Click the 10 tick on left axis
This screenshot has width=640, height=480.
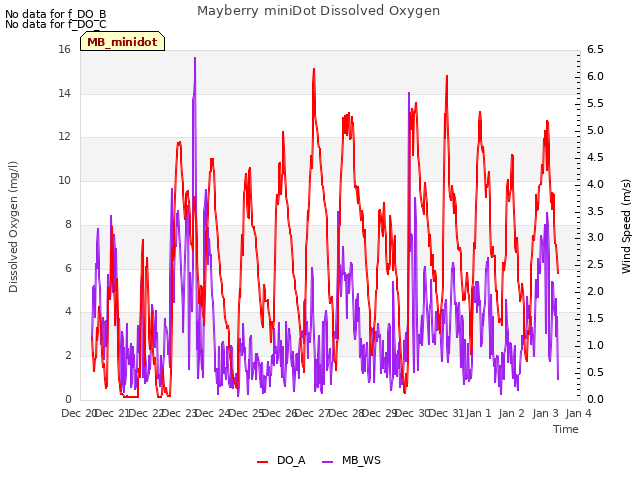pos(64,180)
